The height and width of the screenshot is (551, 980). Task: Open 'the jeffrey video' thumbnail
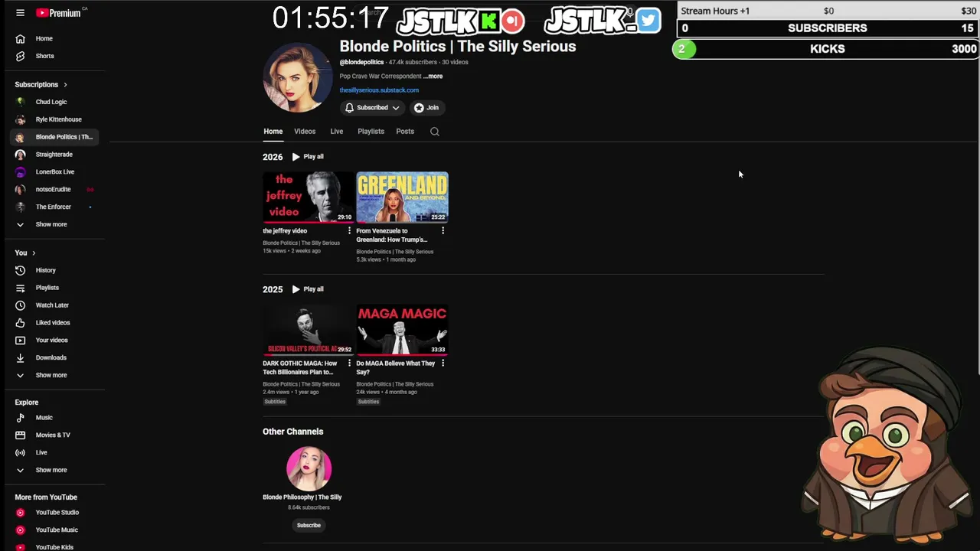click(309, 197)
